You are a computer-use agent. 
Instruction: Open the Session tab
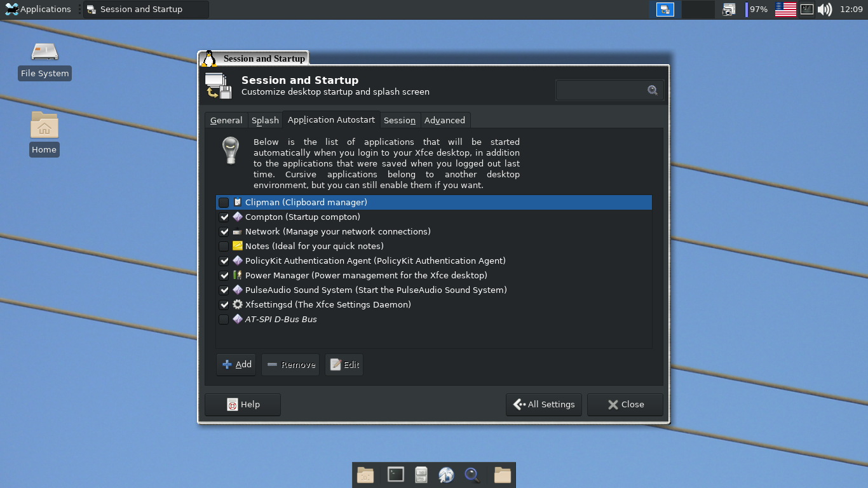tap(400, 120)
